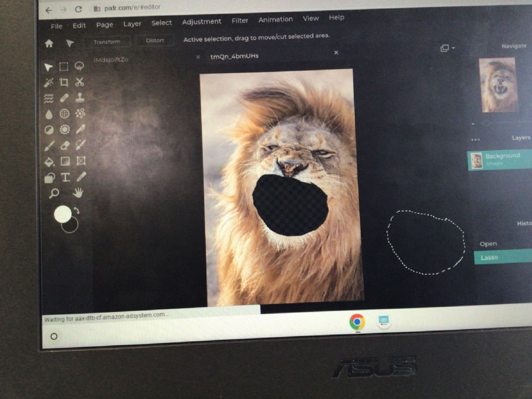Select the Arrange arrow tool in toolbox

coord(49,67)
